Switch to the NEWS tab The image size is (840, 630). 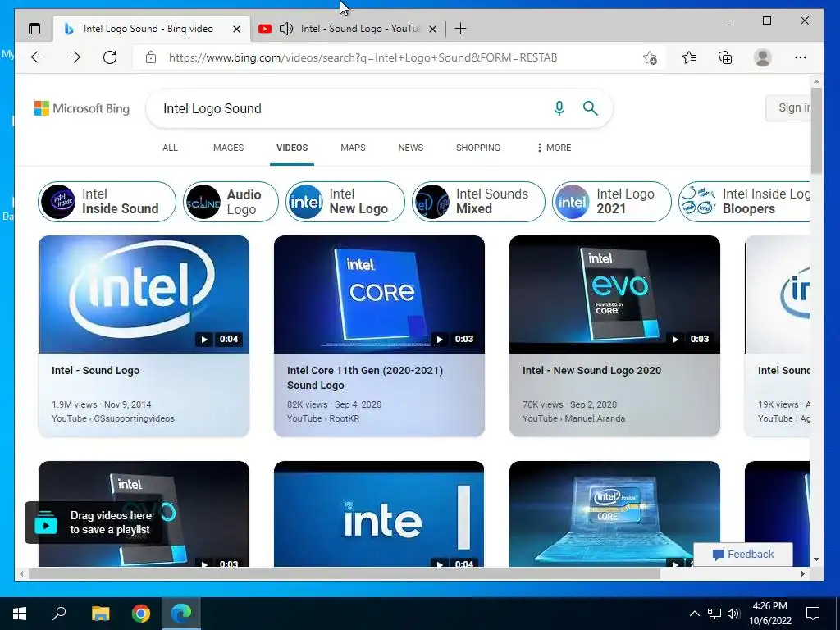(x=411, y=148)
